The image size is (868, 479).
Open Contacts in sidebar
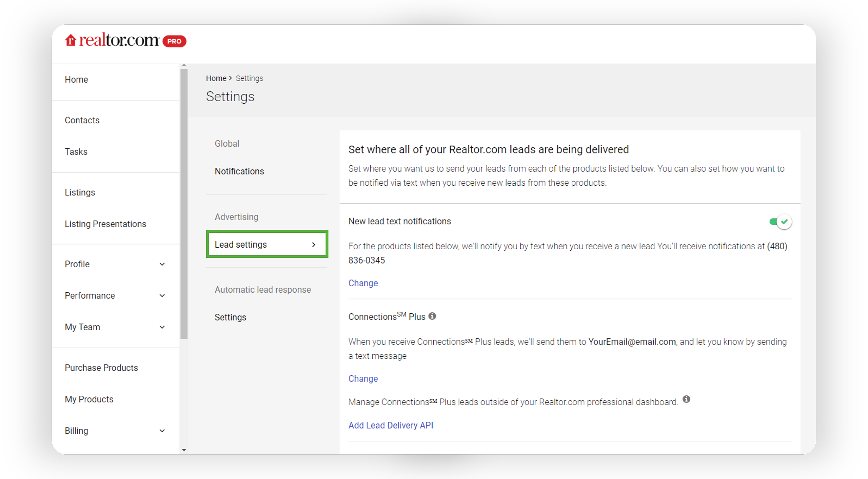82,120
